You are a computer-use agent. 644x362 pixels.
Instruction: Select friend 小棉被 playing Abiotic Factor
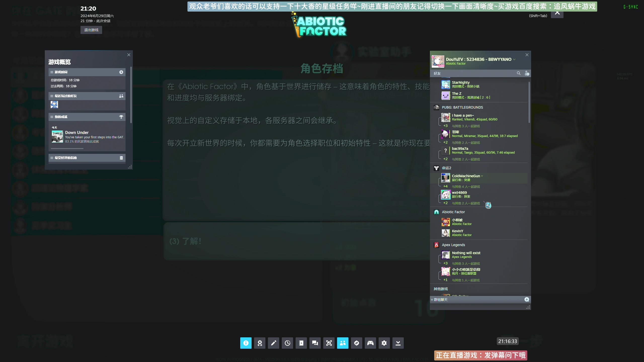click(479, 222)
